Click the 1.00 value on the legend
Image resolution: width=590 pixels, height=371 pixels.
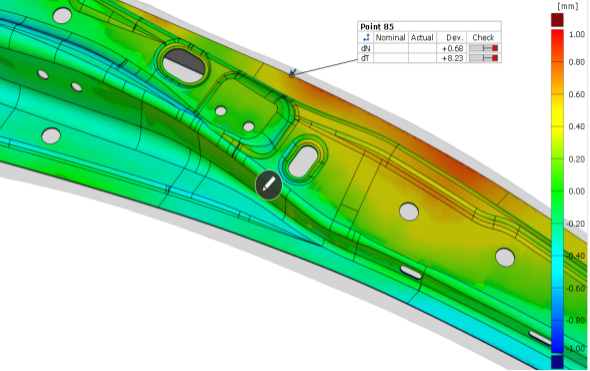point(576,35)
